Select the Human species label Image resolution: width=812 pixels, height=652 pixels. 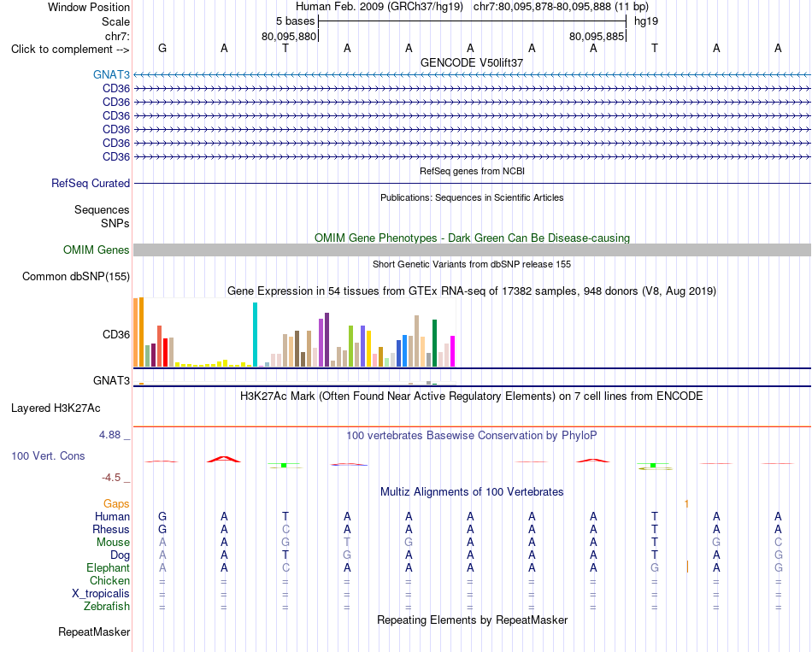(112, 516)
